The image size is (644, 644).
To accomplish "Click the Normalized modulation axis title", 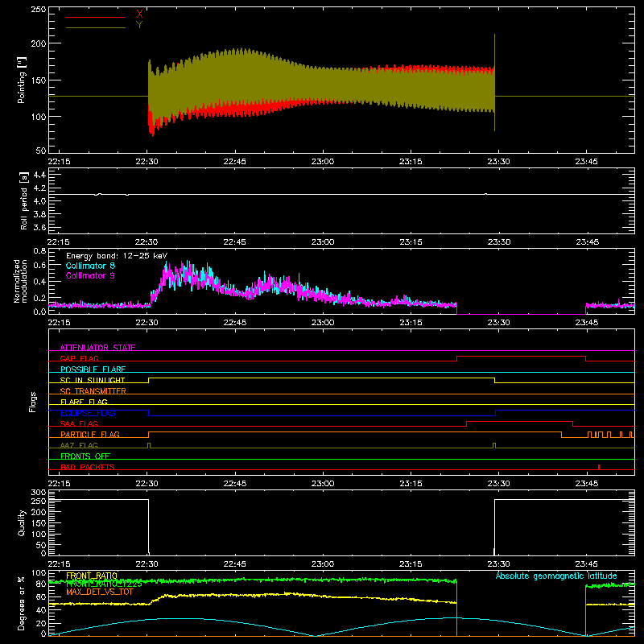I will pos(19,281).
